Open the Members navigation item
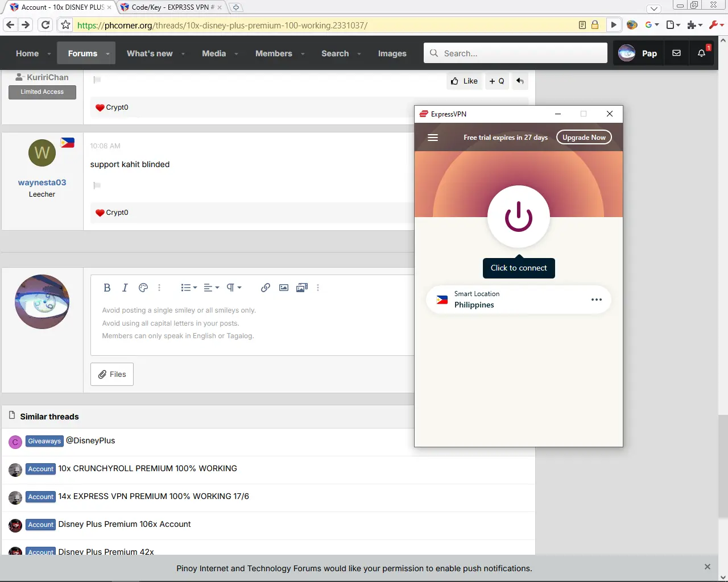 274,53
